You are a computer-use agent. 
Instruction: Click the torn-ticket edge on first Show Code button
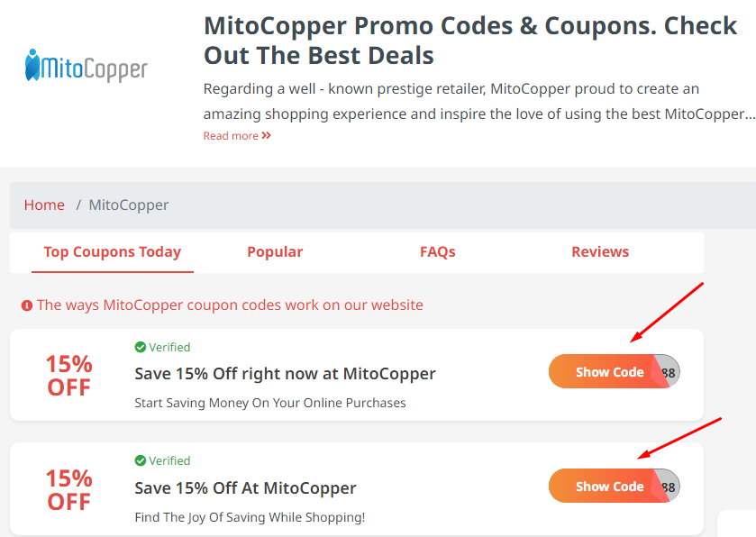pyautogui.click(x=657, y=371)
